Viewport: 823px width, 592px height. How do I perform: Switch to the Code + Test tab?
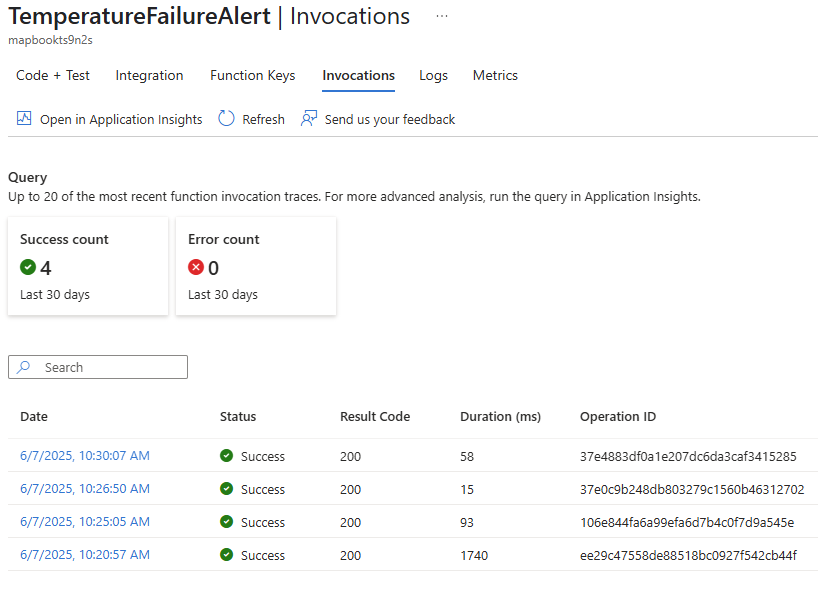pyautogui.click(x=53, y=75)
